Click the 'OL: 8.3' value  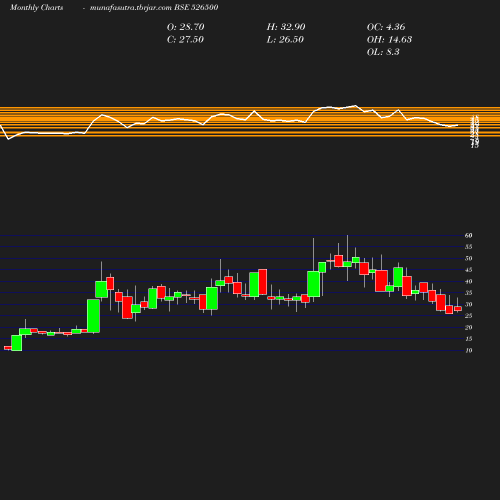click(x=383, y=52)
